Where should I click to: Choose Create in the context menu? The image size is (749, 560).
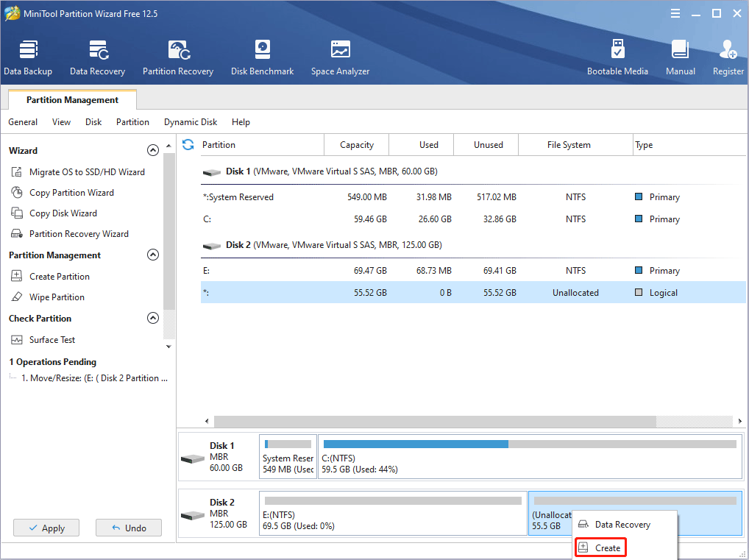click(x=600, y=547)
